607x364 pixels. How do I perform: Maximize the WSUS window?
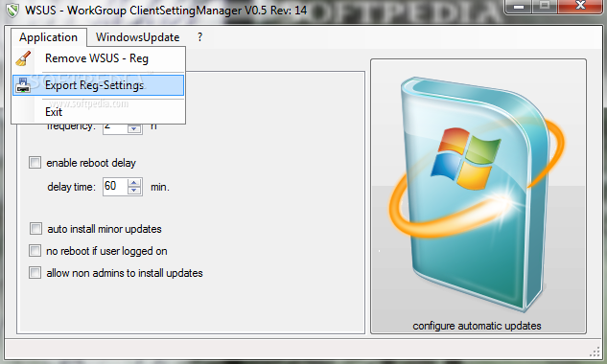545,7
